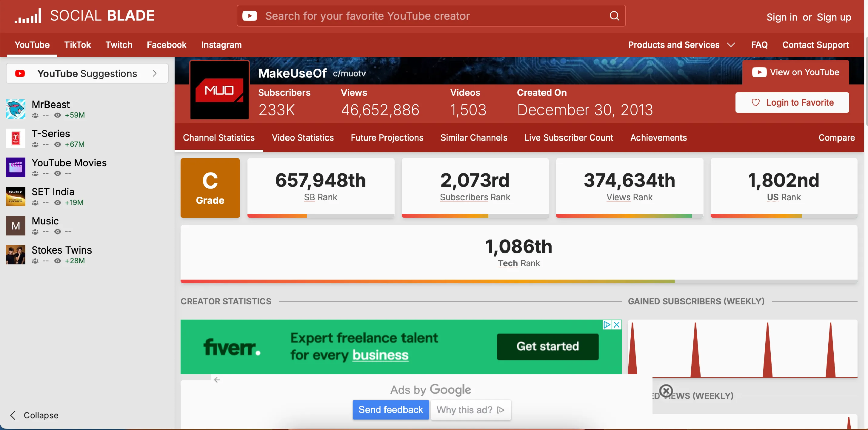Dismiss the ad overlay with the X
The height and width of the screenshot is (430, 868).
666,391
